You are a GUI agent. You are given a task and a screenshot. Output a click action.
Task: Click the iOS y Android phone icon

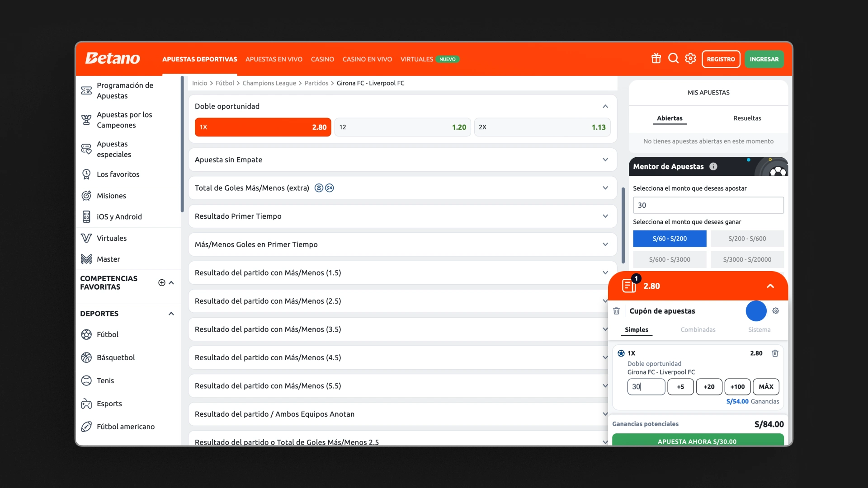coord(86,217)
